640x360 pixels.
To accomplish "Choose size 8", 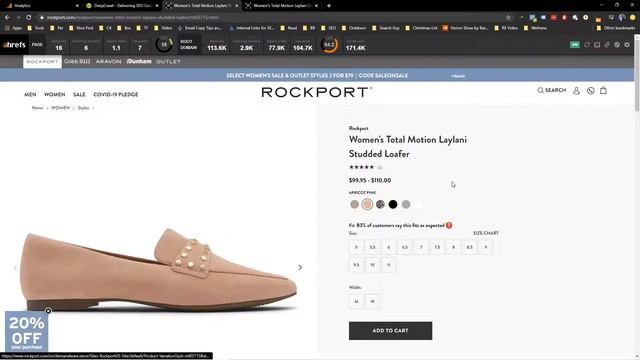I will pyautogui.click(x=453, y=247).
